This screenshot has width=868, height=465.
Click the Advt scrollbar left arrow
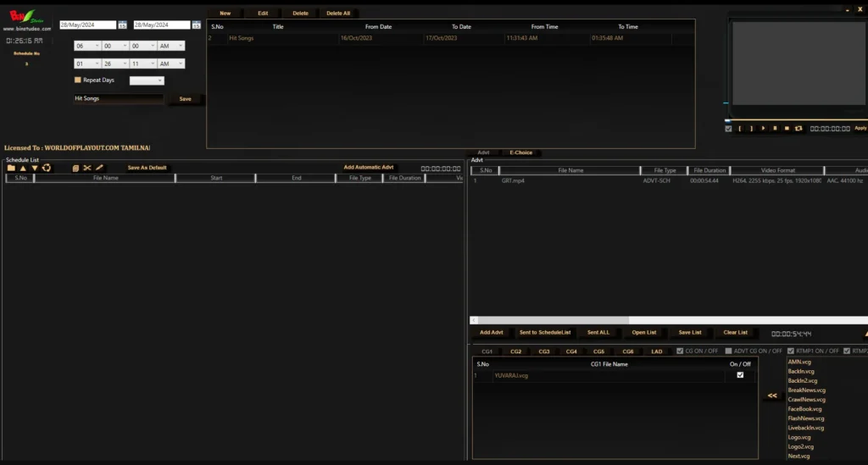[x=473, y=320]
